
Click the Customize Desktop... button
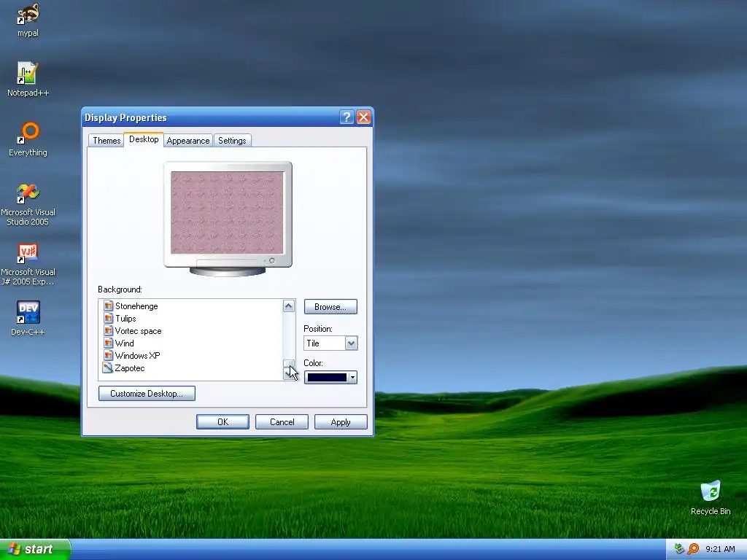[x=147, y=393]
